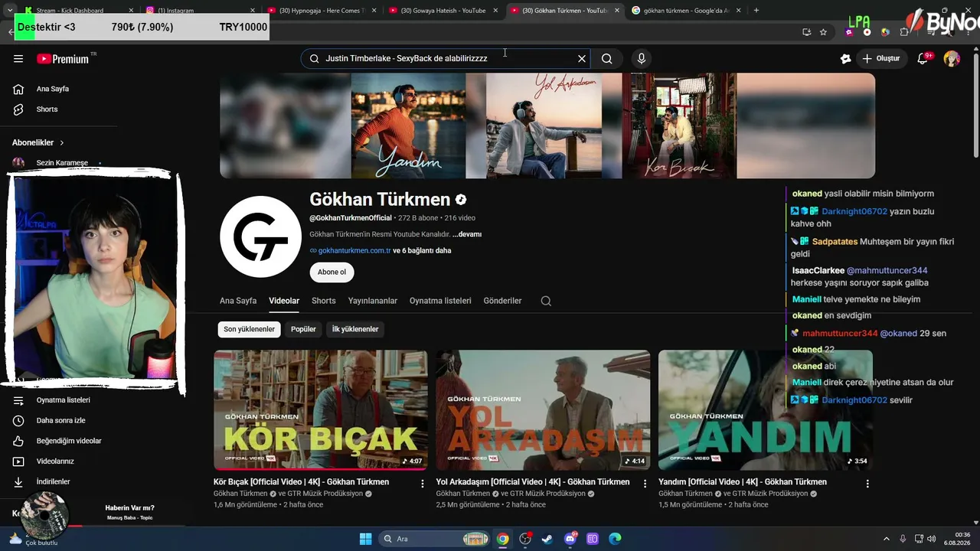
Task: Open Steam from the taskbar
Action: (547, 539)
